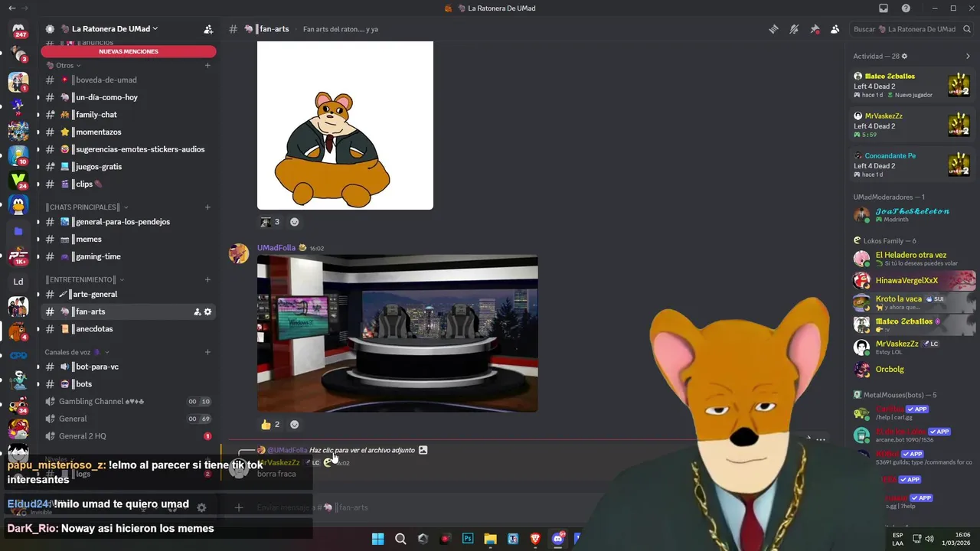Open Discord direct messages home icon
The width and height of the screenshot is (980, 551).
[x=18, y=31]
